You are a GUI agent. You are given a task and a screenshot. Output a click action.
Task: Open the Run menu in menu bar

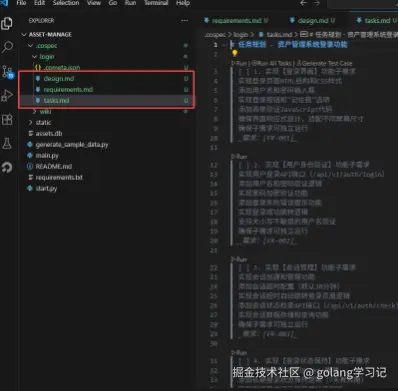130,3
